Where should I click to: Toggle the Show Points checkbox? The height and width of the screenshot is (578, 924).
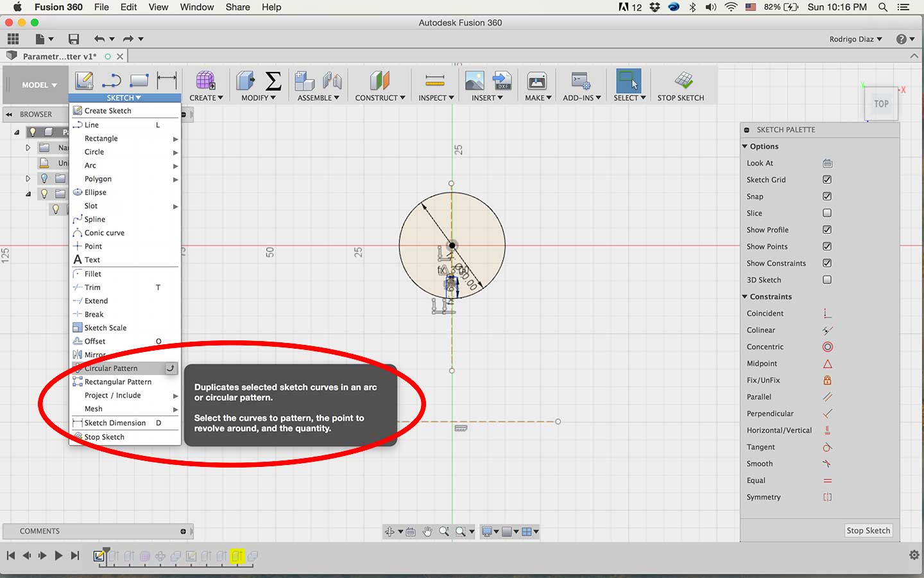[827, 247]
